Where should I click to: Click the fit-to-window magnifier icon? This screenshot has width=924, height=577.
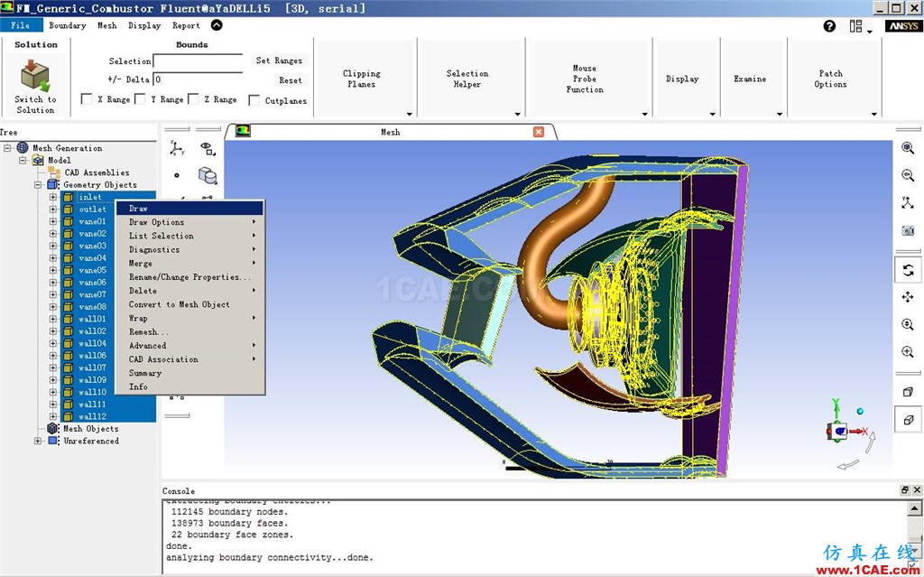(908, 147)
